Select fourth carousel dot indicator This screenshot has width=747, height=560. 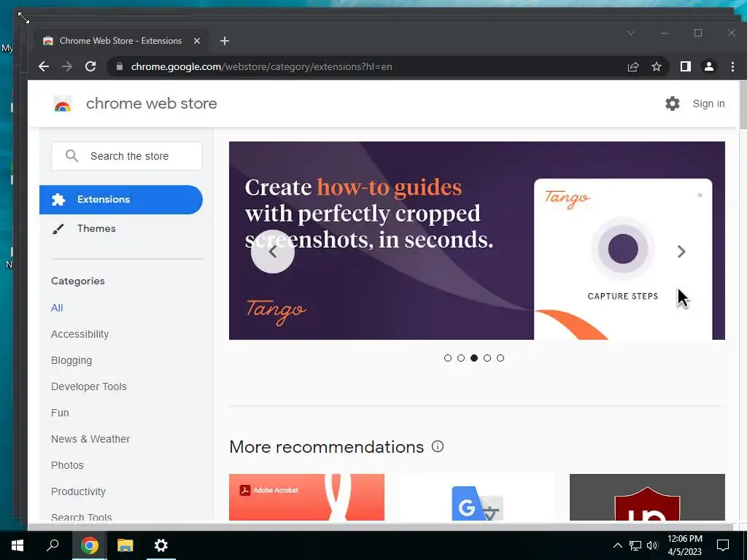pos(487,358)
